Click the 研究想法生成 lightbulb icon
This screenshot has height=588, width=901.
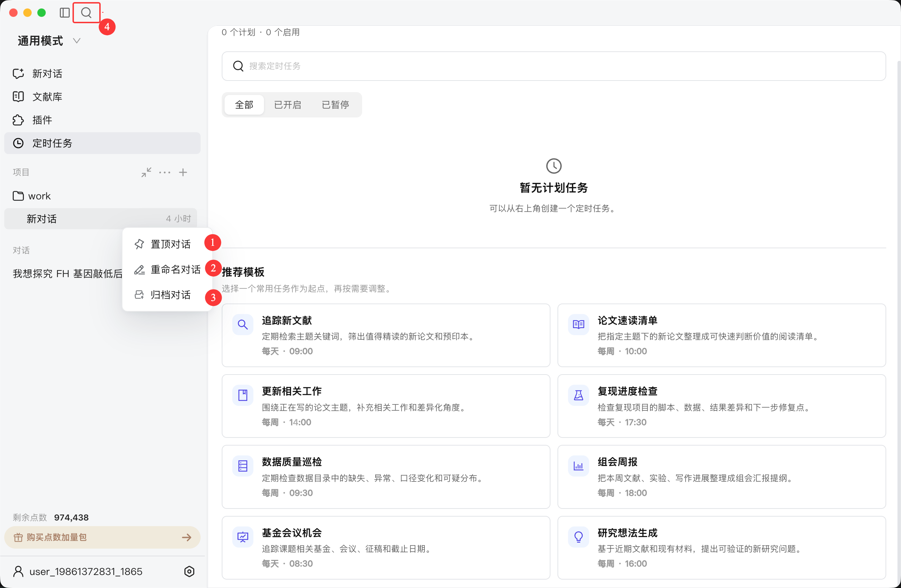[x=578, y=537]
